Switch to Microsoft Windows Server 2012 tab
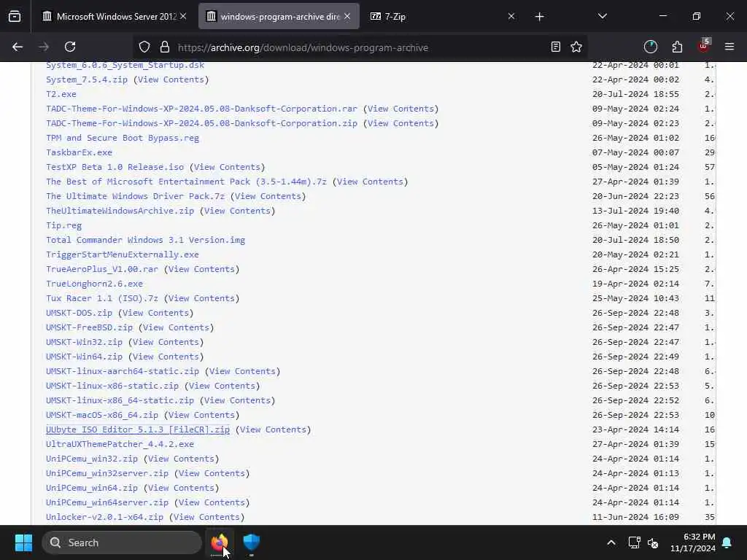Viewport: 747px width, 560px height. pyautogui.click(x=113, y=16)
